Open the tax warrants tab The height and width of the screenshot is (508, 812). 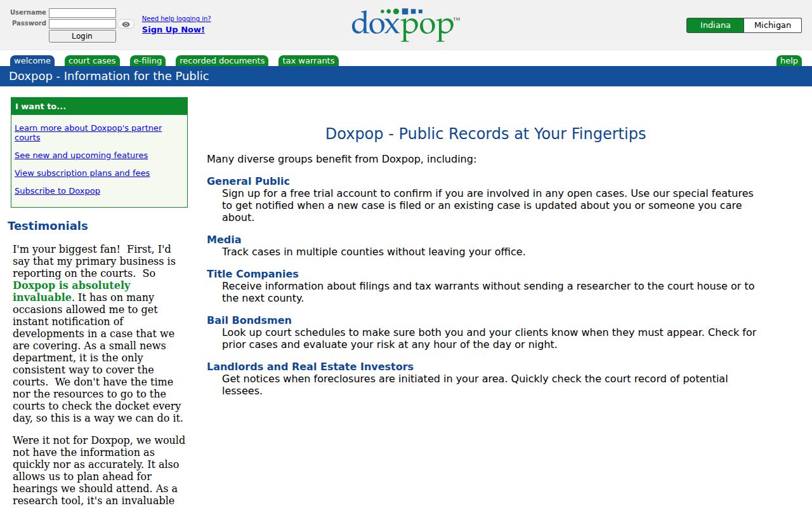308,61
